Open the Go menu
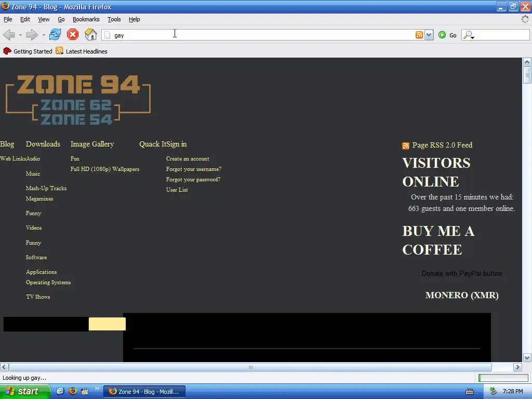The image size is (532, 399). point(61,19)
